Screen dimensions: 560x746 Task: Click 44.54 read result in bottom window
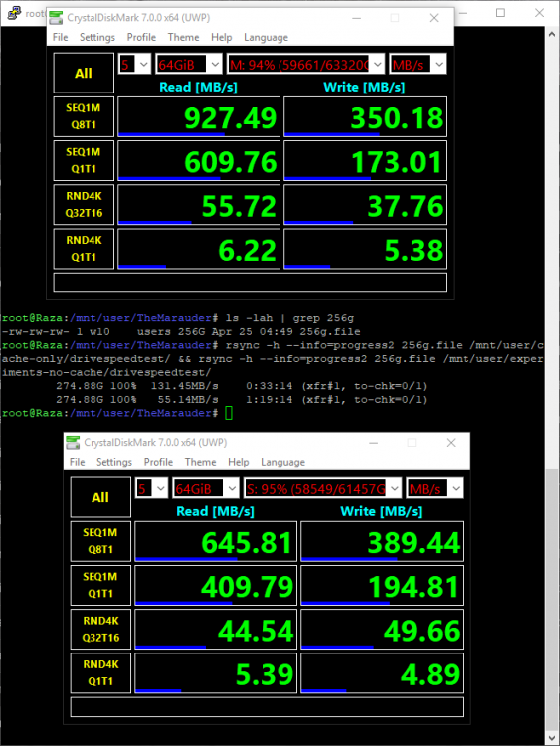point(216,630)
